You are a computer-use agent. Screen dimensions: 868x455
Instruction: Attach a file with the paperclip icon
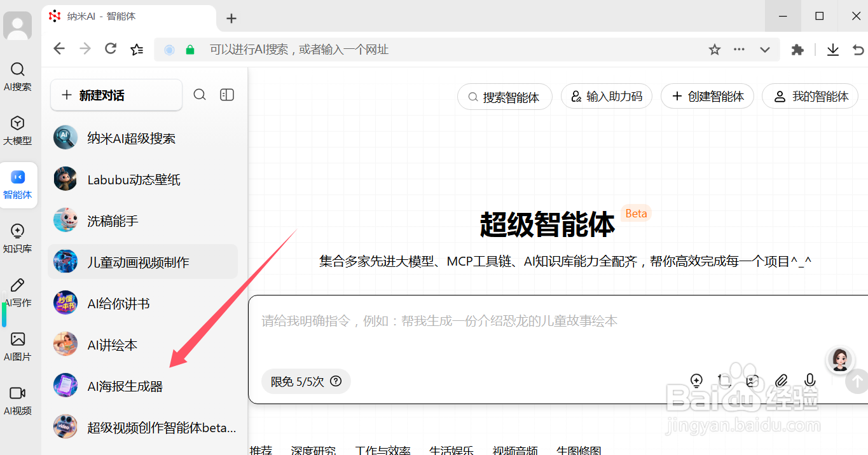pyautogui.click(x=782, y=380)
